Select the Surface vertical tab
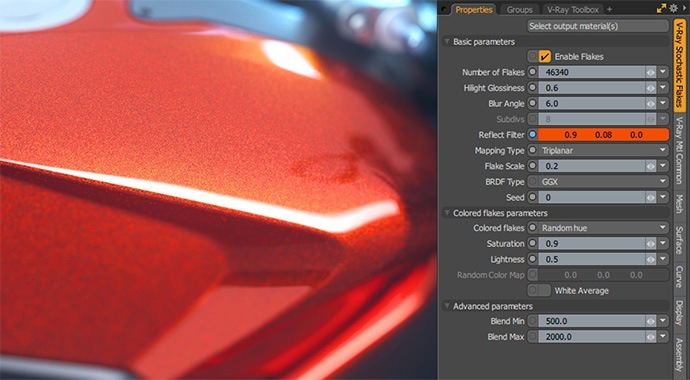Screen dimensions: 690x380 coord(680,240)
